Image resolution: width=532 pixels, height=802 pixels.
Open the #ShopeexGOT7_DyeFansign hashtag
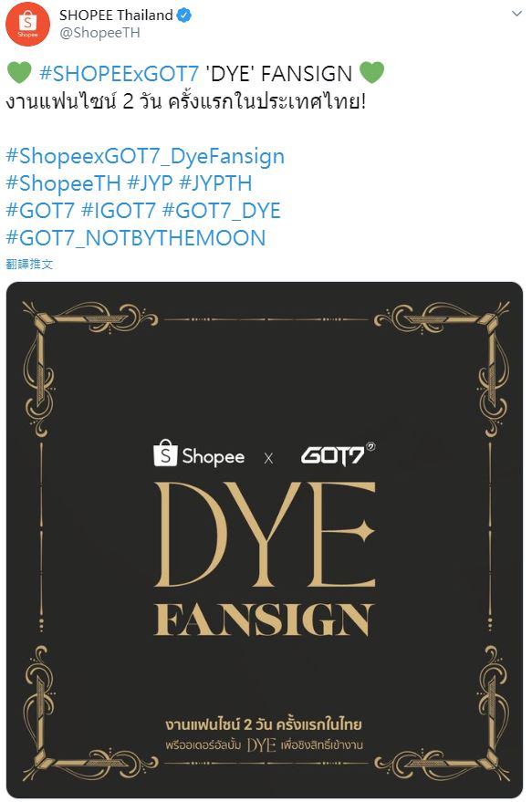[x=145, y=156]
